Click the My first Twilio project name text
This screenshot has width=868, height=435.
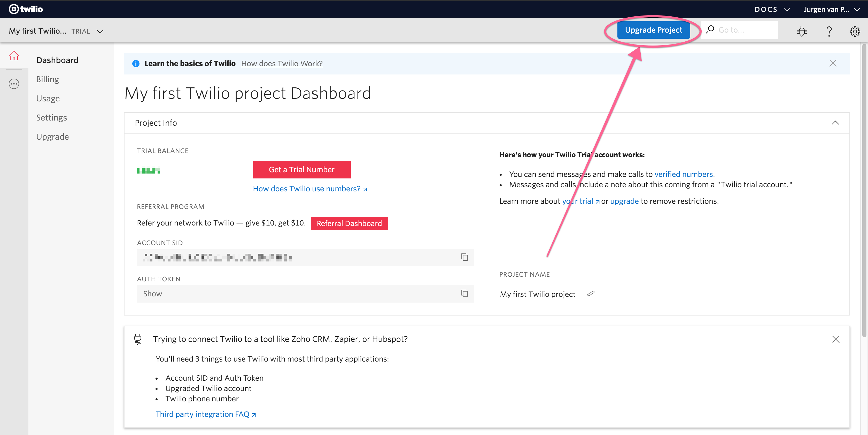(537, 294)
